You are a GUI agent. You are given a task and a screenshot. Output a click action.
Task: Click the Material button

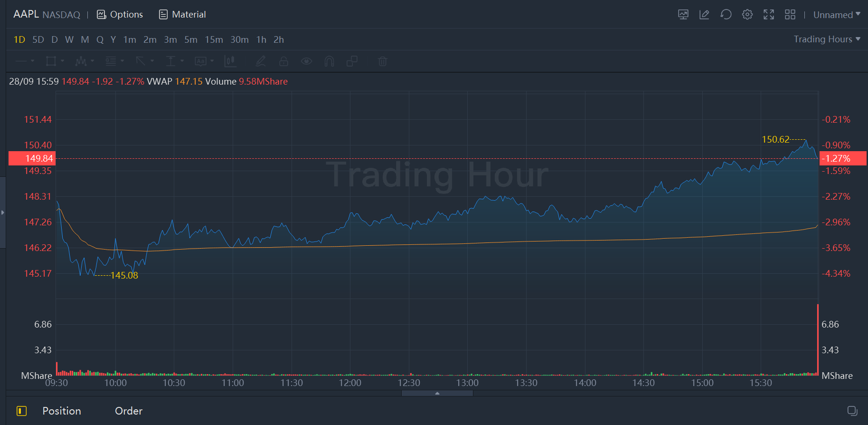(x=182, y=15)
